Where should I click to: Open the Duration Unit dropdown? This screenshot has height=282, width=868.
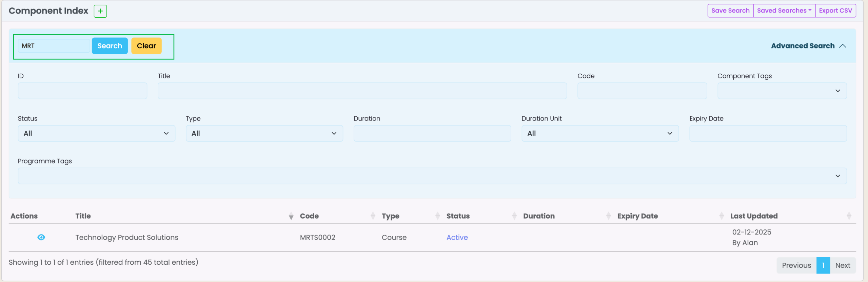tap(600, 133)
